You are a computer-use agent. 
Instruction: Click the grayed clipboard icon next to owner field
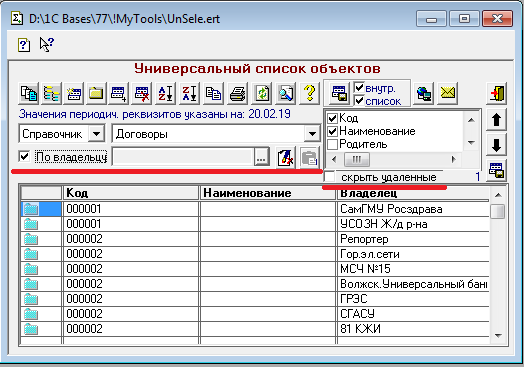point(309,157)
